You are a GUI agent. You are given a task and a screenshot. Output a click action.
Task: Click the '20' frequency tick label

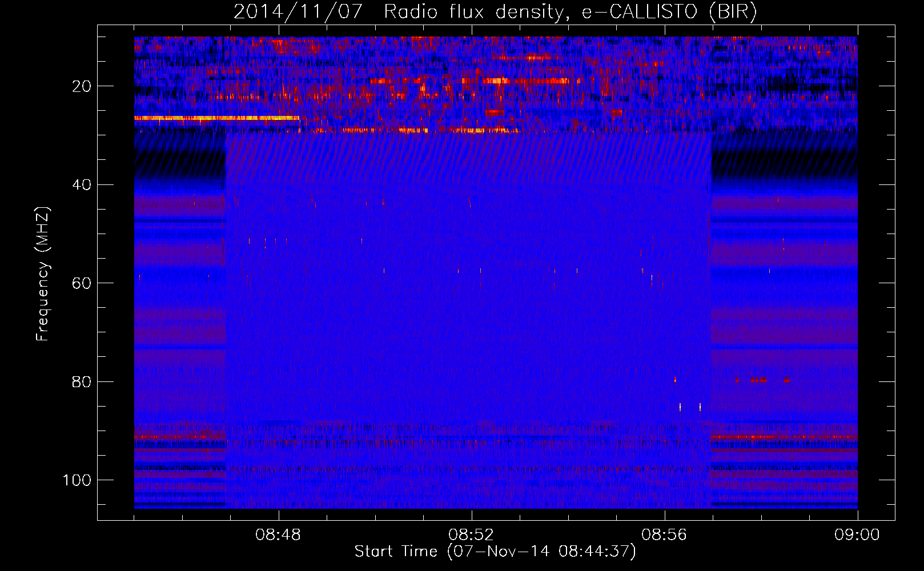(x=82, y=86)
